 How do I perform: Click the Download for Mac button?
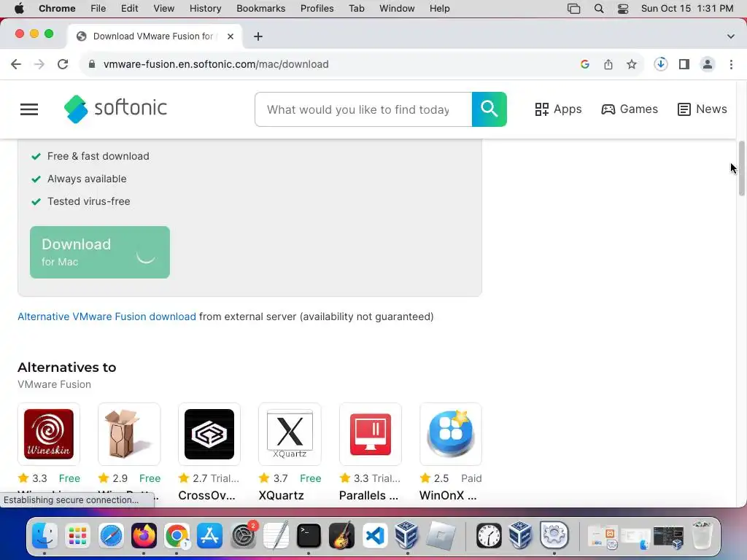coord(99,252)
